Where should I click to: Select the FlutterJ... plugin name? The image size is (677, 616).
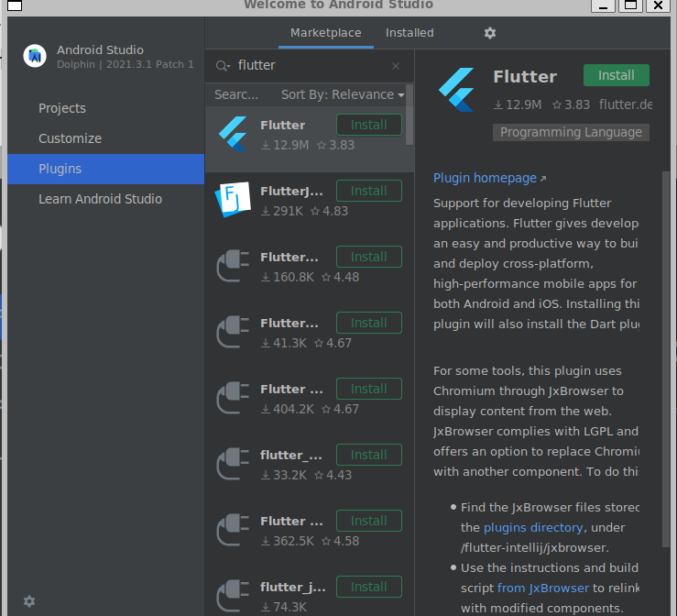tap(291, 191)
